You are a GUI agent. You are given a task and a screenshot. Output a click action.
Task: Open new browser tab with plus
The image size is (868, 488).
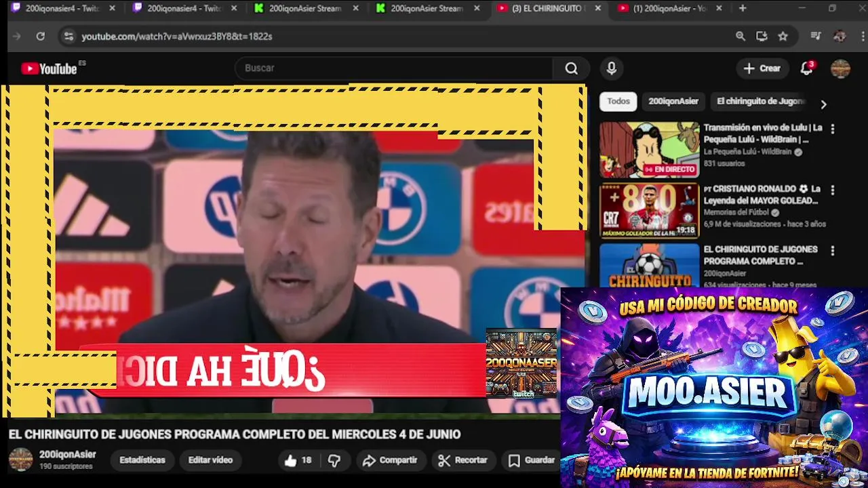[743, 8]
